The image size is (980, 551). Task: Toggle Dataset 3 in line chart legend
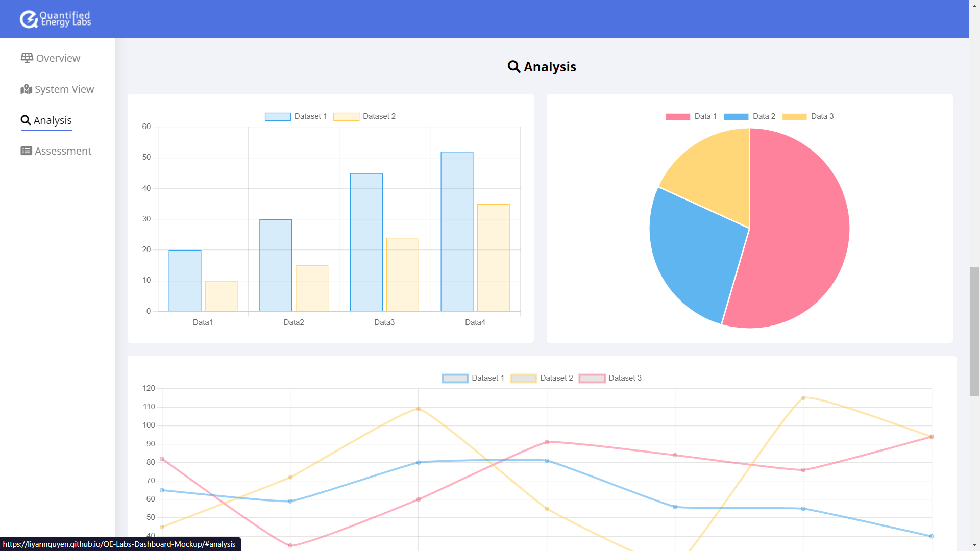(592, 378)
